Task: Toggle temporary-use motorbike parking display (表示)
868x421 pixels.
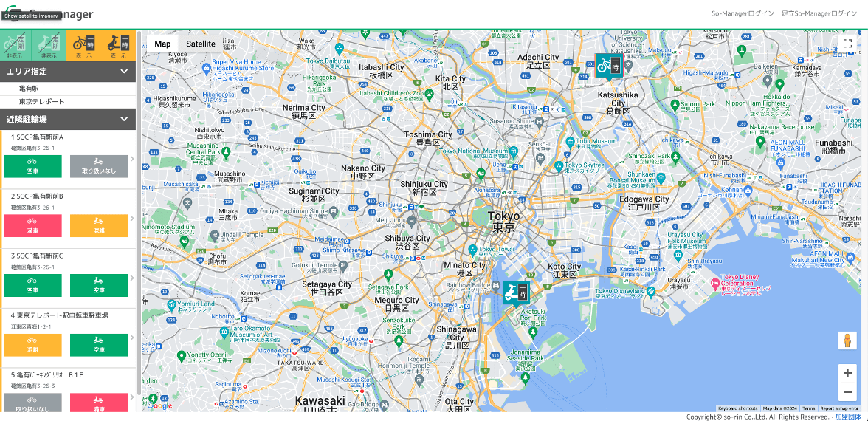Action: tap(118, 45)
